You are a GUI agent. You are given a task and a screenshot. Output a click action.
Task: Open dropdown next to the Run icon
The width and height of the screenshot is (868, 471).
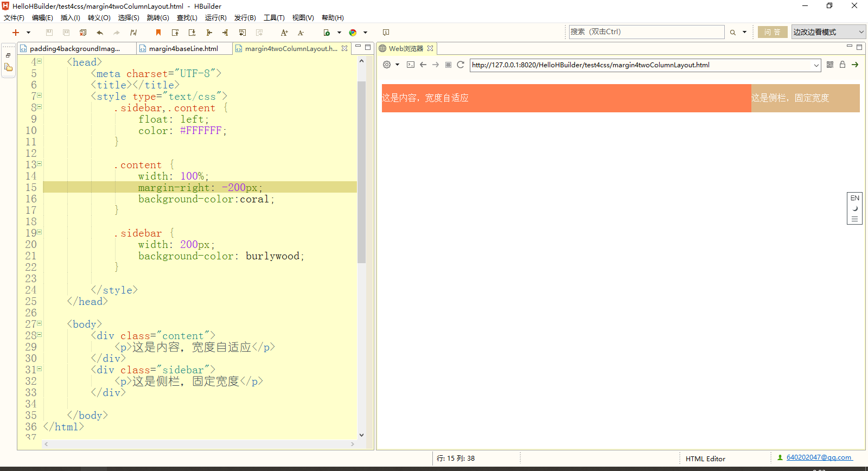click(x=339, y=33)
